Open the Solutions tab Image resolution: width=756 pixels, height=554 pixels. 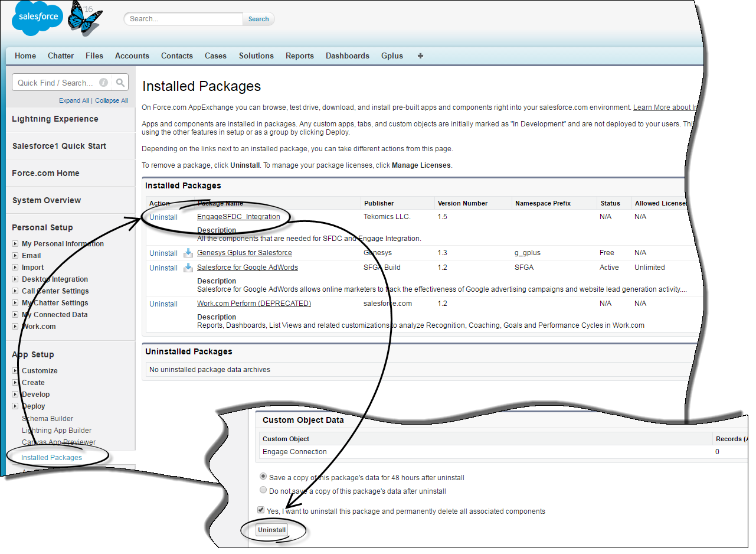[x=256, y=56]
